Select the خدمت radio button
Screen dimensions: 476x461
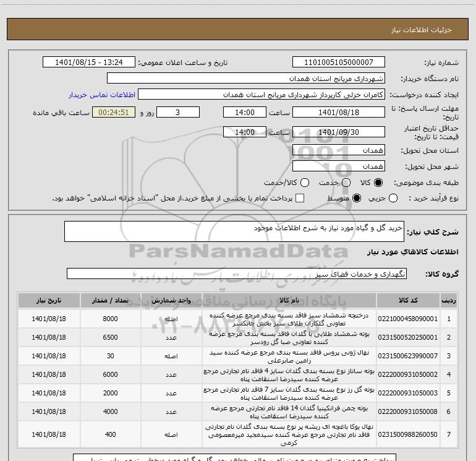pyautogui.click(x=346, y=183)
